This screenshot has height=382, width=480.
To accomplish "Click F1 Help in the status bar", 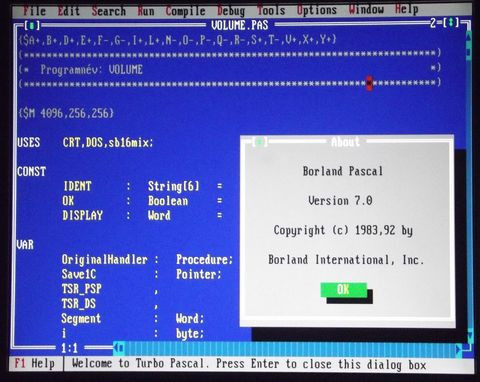I will tap(35, 363).
